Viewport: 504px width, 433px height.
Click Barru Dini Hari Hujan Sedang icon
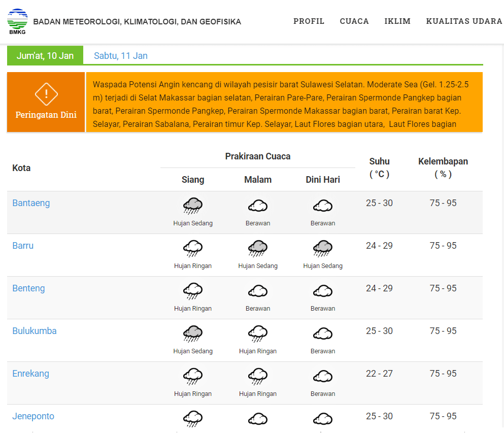(x=323, y=249)
